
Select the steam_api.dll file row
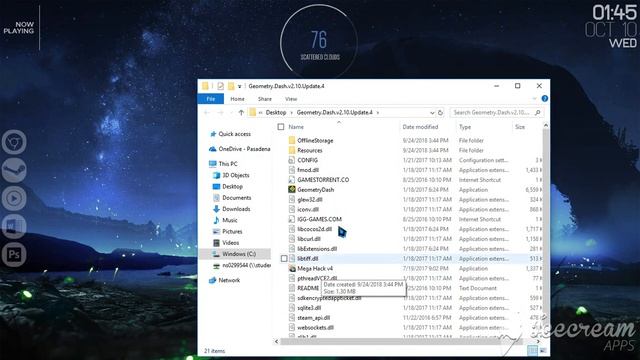click(x=410, y=318)
